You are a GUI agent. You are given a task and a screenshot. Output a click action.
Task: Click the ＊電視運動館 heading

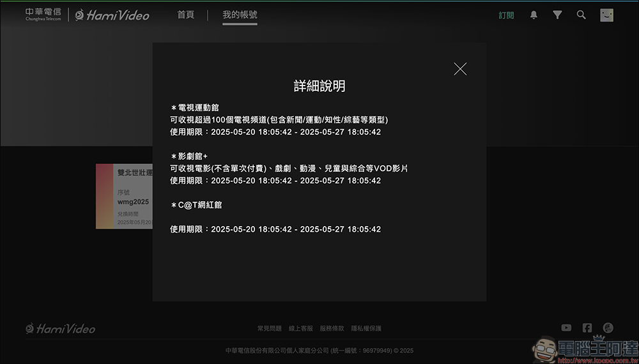pos(194,108)
